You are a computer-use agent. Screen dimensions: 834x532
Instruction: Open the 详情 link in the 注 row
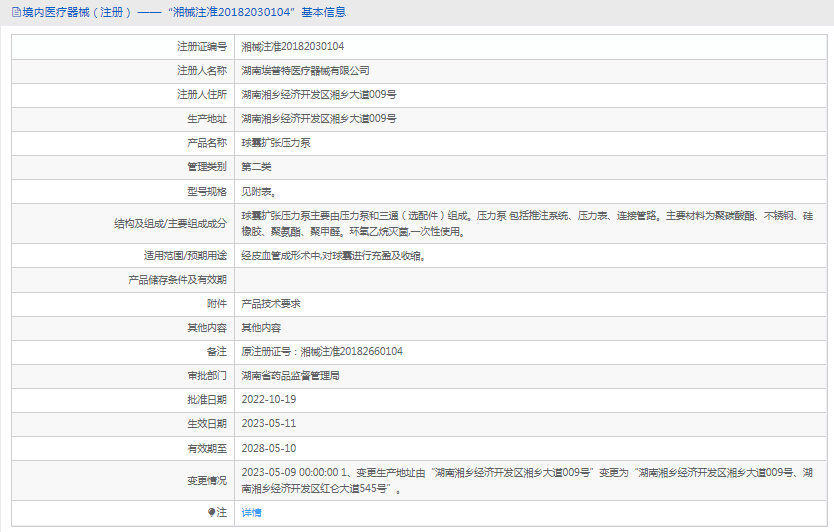[x=251, y=512]
